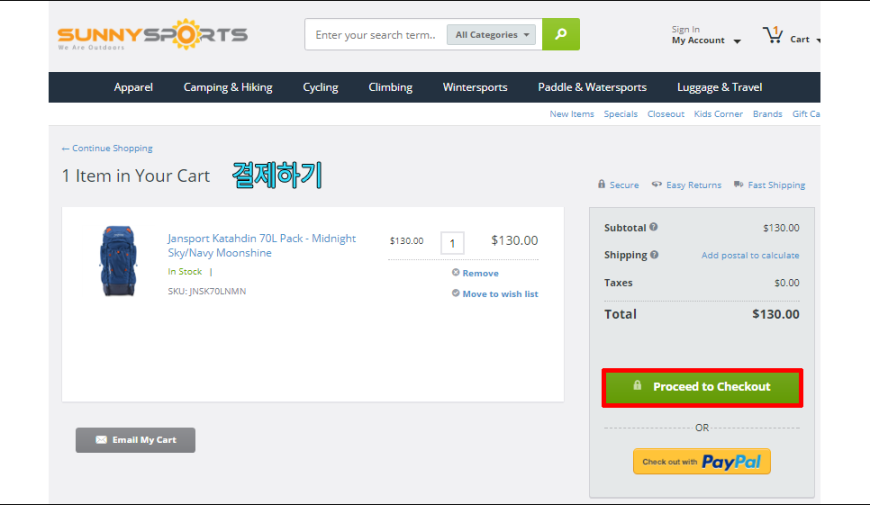
Task: Expand the My Account dropdown arrow
Action: point(737,41)
